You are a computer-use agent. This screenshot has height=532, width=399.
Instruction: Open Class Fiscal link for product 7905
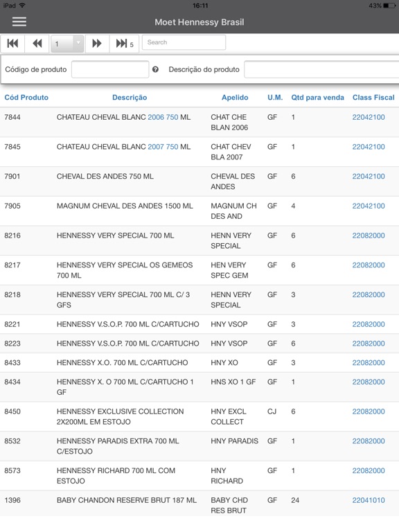click(x=369, y=206)
